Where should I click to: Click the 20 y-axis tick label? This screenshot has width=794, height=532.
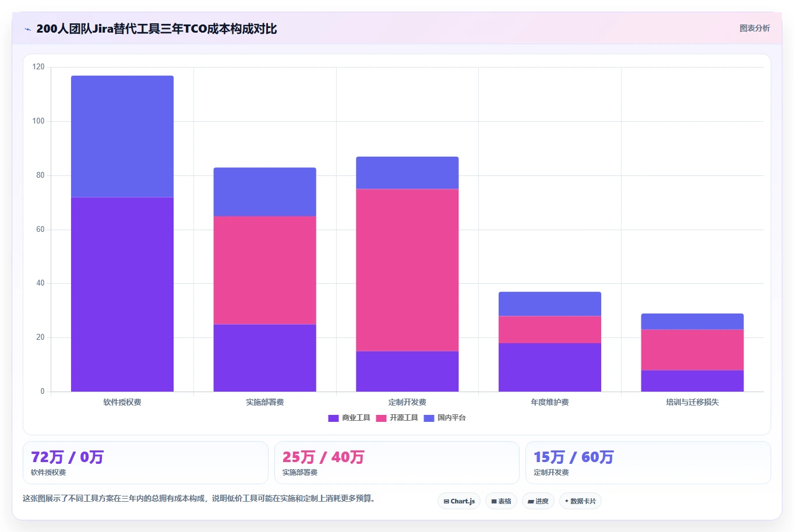click(x=40, y=337)
